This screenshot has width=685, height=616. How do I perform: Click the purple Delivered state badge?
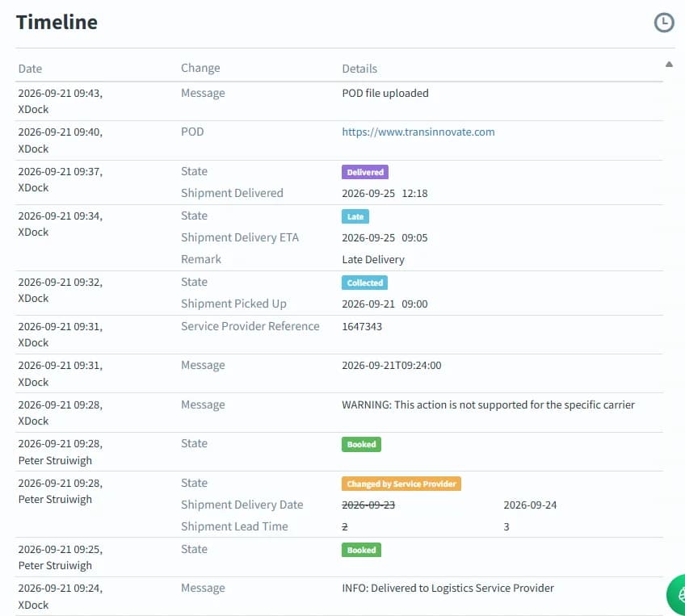coord(365,172)
